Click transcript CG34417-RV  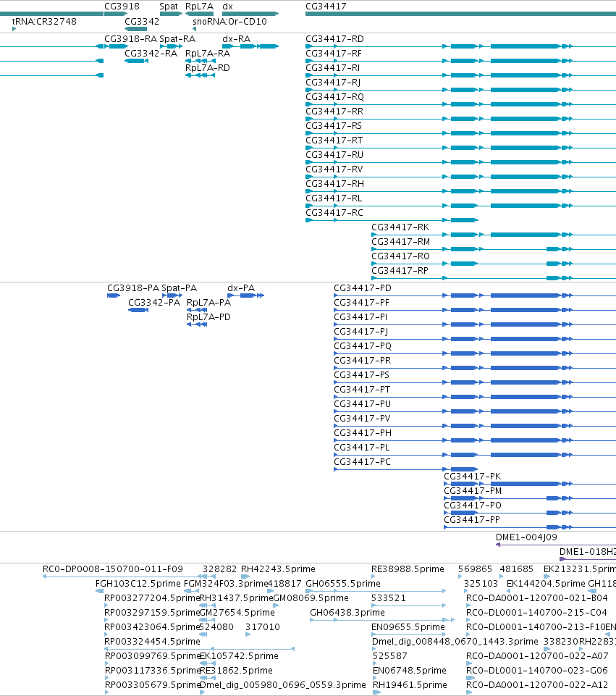coord(334,169)
